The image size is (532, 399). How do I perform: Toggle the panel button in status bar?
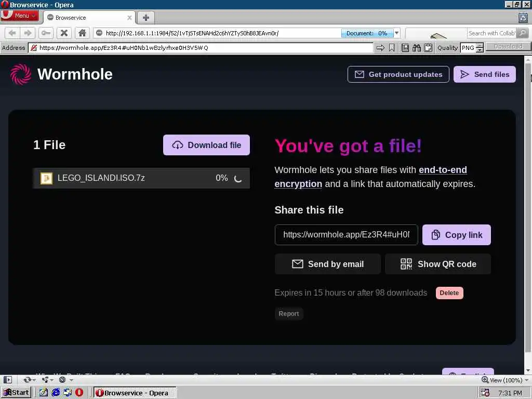[x=7, y=380]
